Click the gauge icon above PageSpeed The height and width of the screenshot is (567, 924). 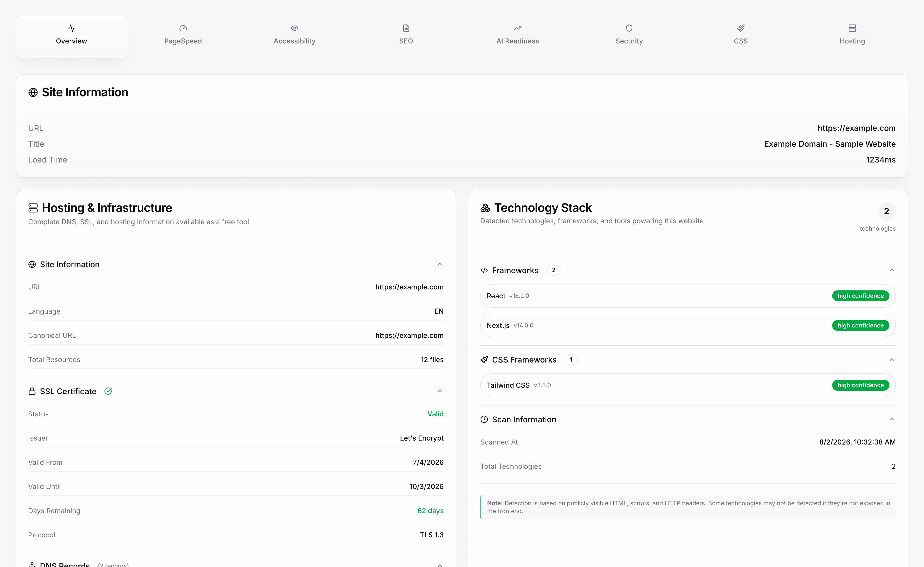coord(183,28)
